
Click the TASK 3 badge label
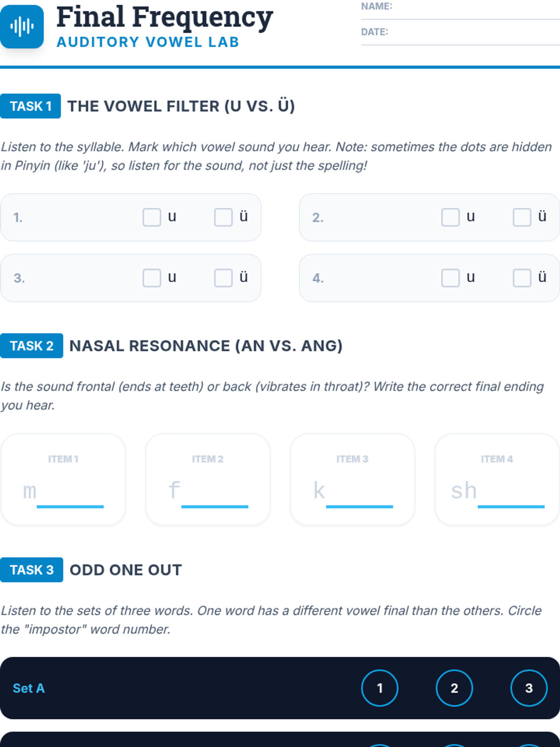pos(31,570)
